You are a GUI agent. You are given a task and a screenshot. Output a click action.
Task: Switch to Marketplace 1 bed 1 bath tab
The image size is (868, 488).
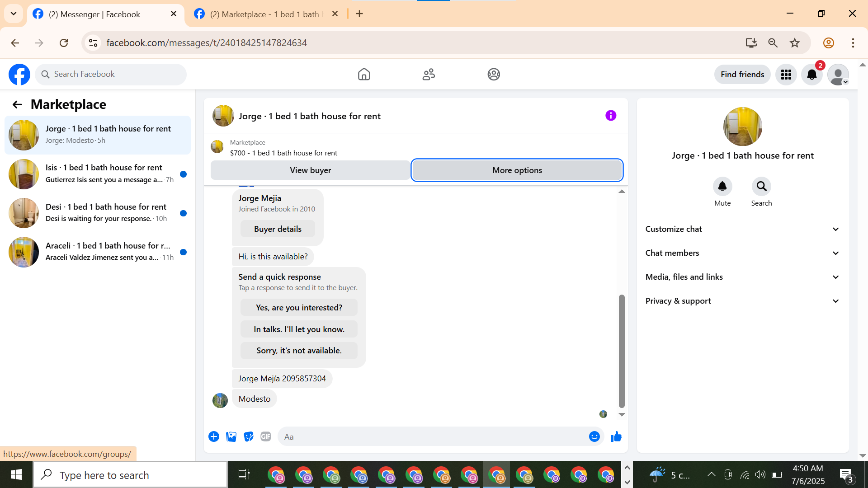coord(267,14)
